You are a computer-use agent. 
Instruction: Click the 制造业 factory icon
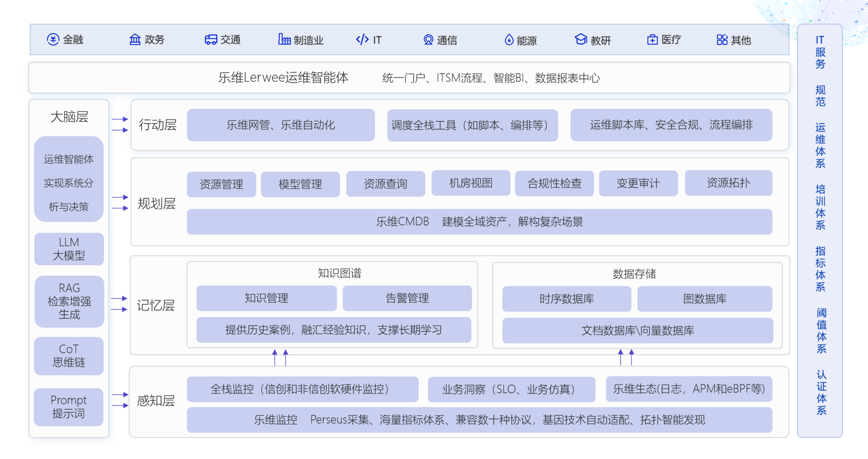pyautogui.click(x=284, y=40)
